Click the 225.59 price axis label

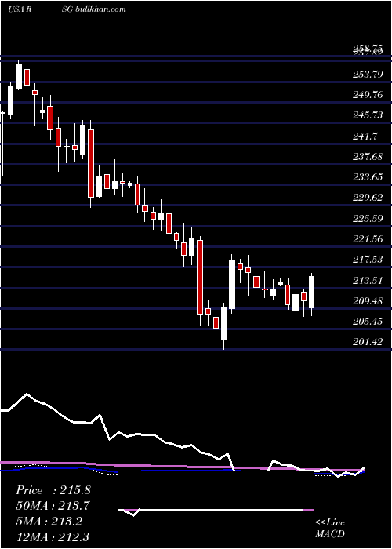[x=368, y=219]
